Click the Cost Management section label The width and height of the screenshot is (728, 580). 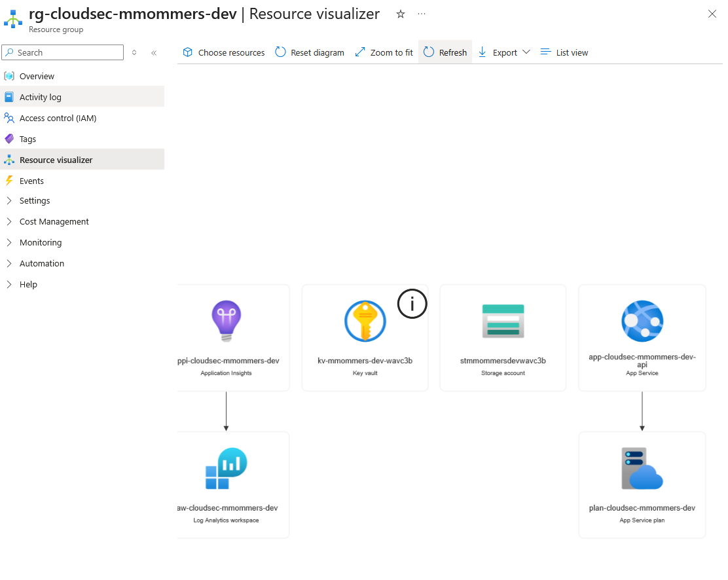(54, 221)
